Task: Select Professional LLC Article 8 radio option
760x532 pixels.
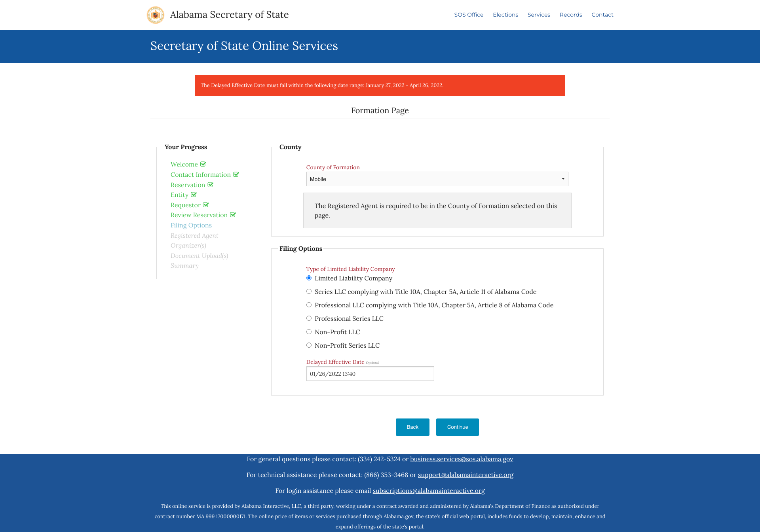Action: point(309,305)
